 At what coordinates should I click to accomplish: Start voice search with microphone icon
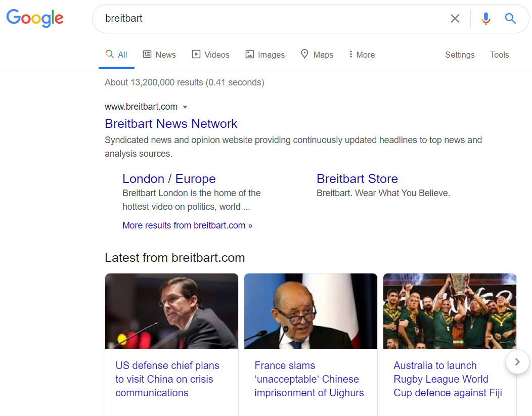pyautogui.click(x=486, y=18)
